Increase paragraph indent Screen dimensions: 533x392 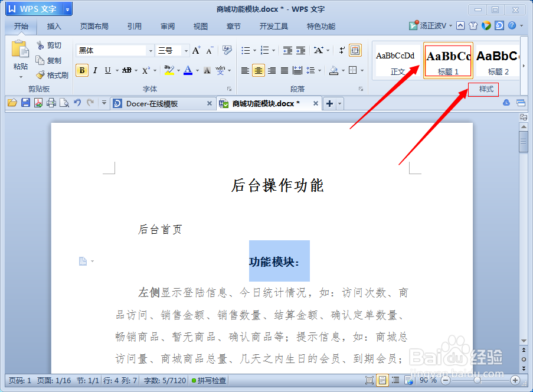pos(301,51)
